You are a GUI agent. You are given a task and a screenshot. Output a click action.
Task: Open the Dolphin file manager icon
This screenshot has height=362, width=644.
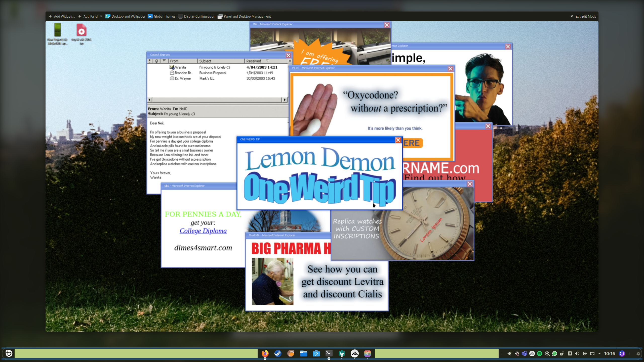[304, 353]
